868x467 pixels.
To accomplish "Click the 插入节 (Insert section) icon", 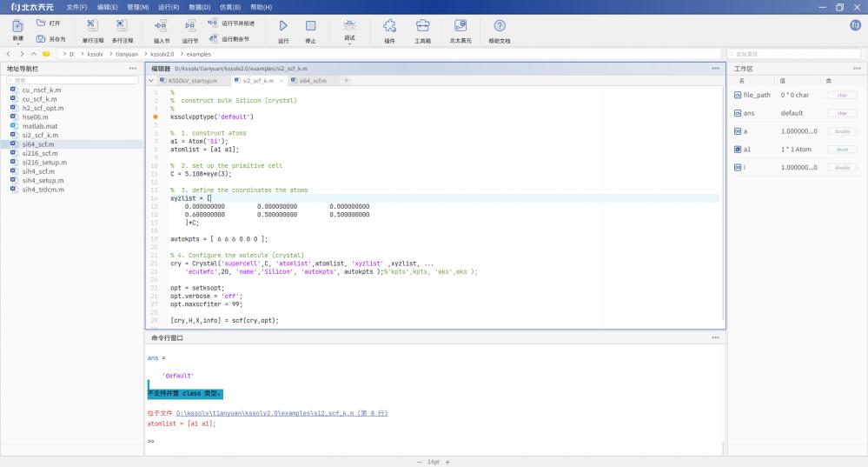I will (x=162, y=26).
